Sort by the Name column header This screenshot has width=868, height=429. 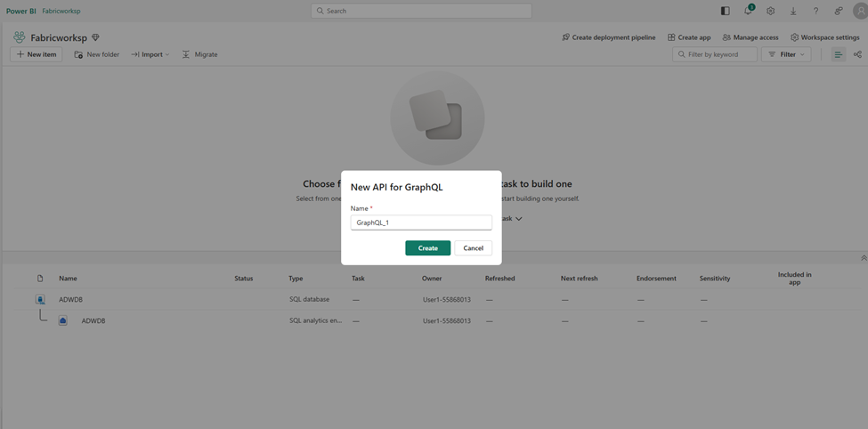[68, 279]
